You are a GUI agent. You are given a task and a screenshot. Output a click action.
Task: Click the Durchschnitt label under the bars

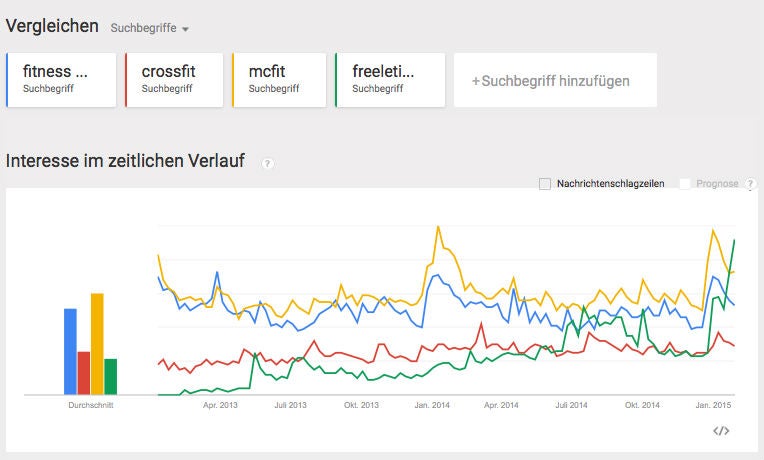(90, 406)
